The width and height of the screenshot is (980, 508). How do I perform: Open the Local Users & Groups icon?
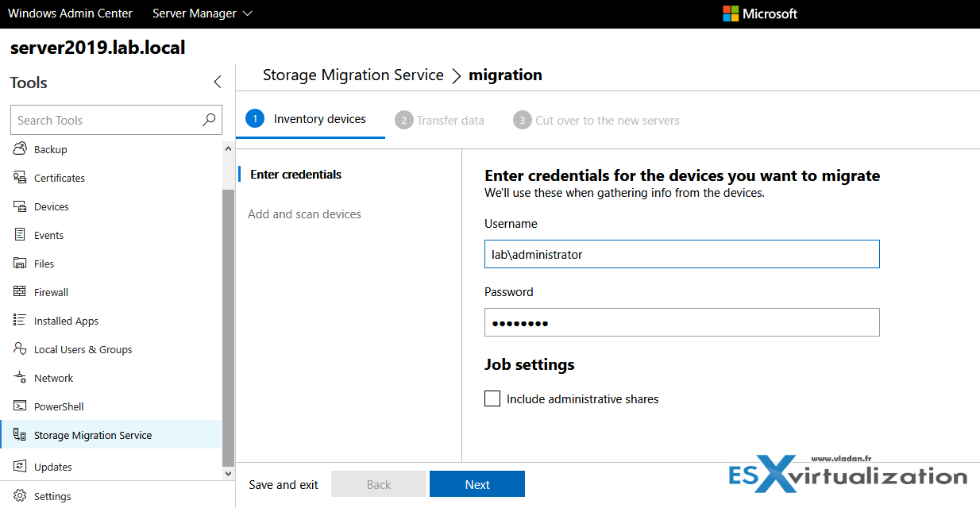20,349
